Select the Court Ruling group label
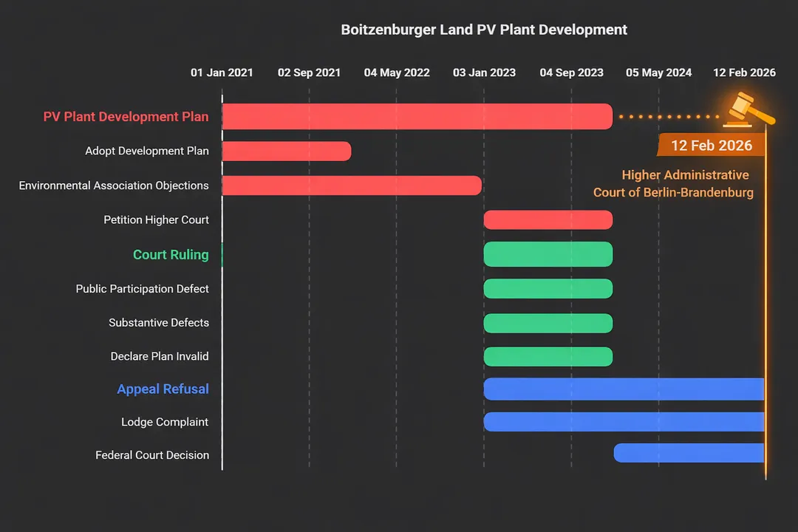Image resolution: width=798 pixels, height=532 pixels. [x=171, y=255]
